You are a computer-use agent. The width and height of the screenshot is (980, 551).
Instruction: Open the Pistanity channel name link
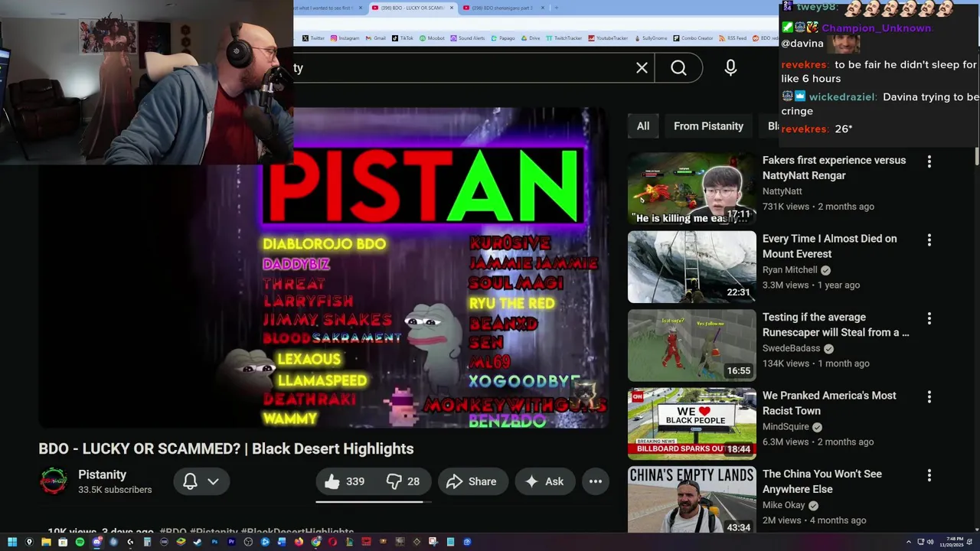(x=102, y=474)
